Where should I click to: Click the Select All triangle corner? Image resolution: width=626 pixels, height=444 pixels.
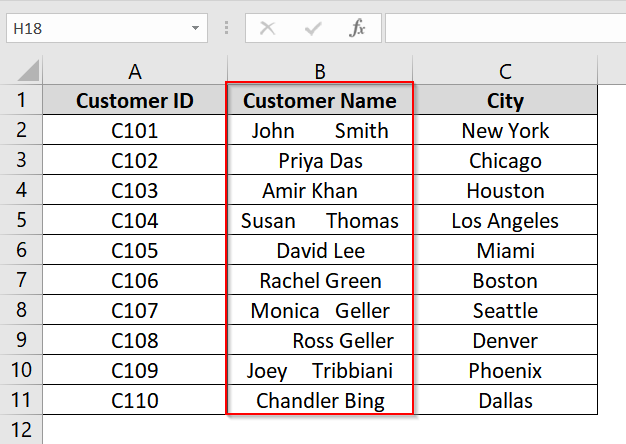tap(28, 70)
